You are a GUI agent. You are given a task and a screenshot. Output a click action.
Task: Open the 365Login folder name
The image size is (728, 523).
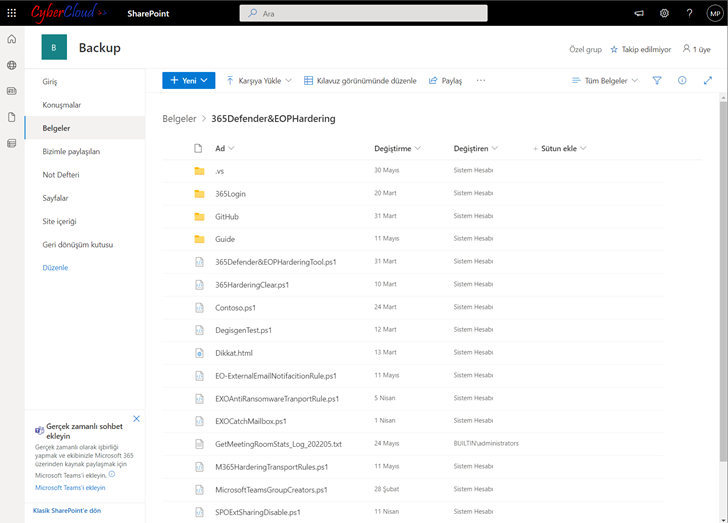pos(230,194)
